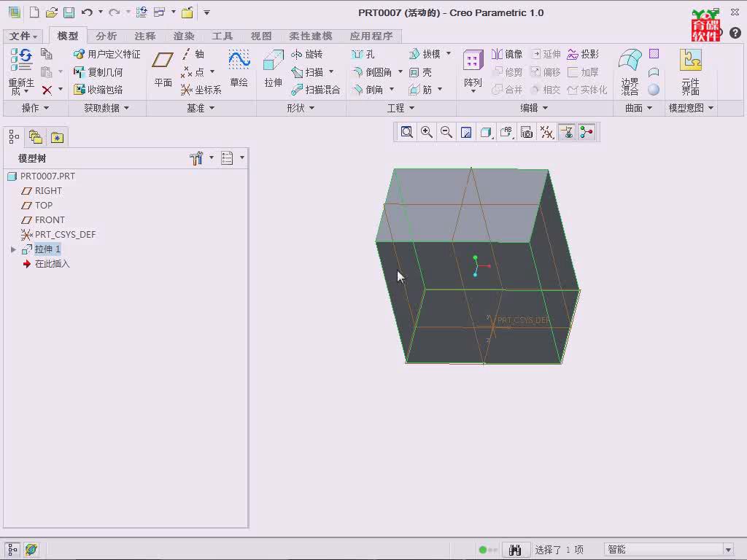747x560 pixels.
Task: Select the Boundary Blend (边界混合) tool
Action: pyautogui.click(x=630, y=71)
